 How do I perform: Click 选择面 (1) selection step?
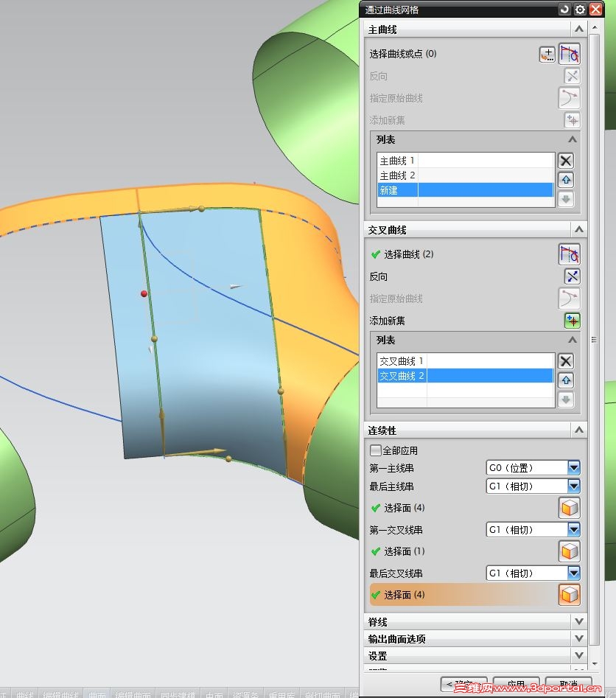404,551
